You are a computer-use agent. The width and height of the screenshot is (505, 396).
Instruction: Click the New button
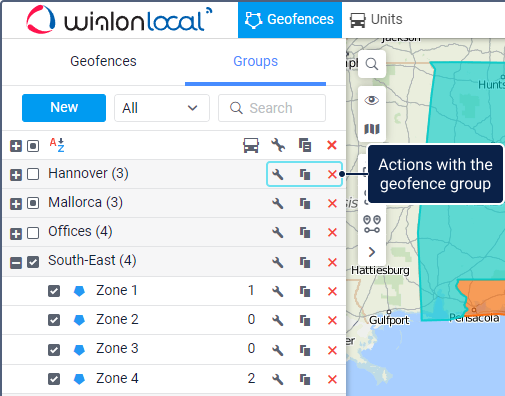64,108
